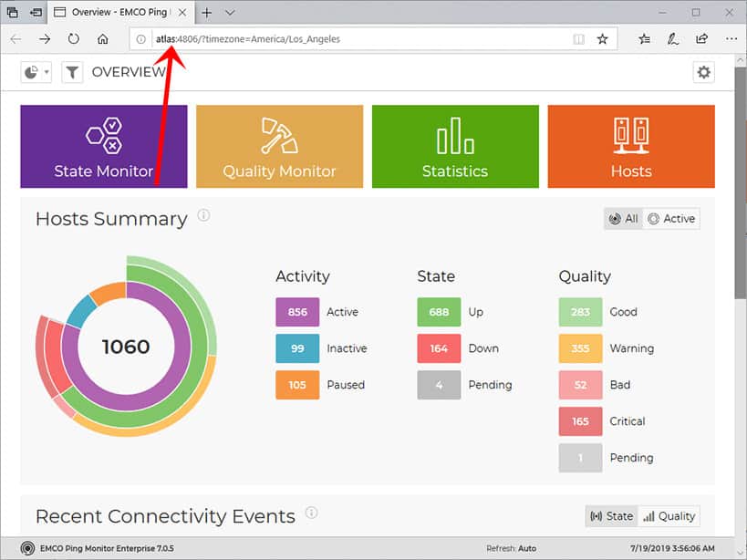Share this page via share icon
Viewport: 747px width, 560px height.
click(x=701, y=39)
